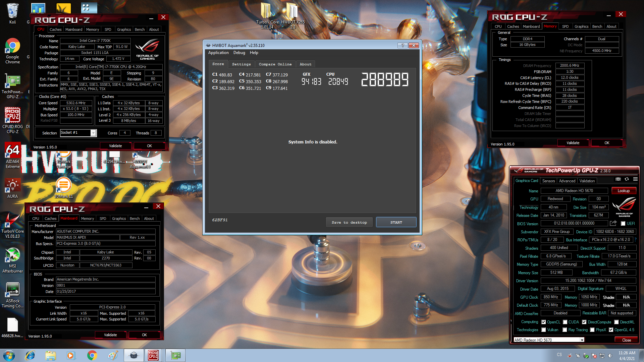Switch to GPU-Z in the taskbar
This screenshot has height=362, width=644.
click(x=175, y=355)
